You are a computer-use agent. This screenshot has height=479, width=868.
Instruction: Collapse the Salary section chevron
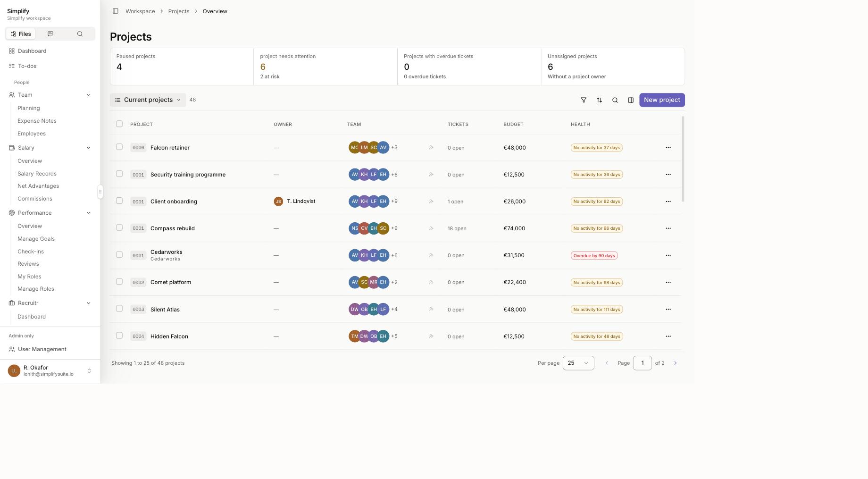point(88,148)
